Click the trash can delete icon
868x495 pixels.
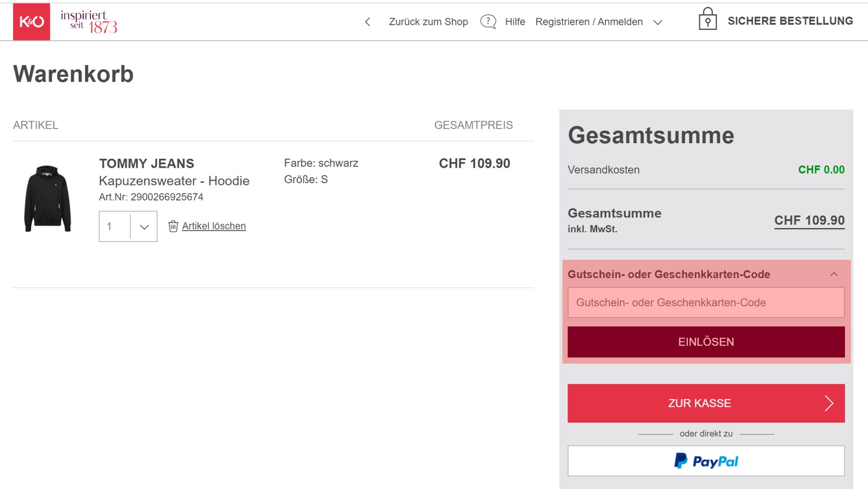173,226
